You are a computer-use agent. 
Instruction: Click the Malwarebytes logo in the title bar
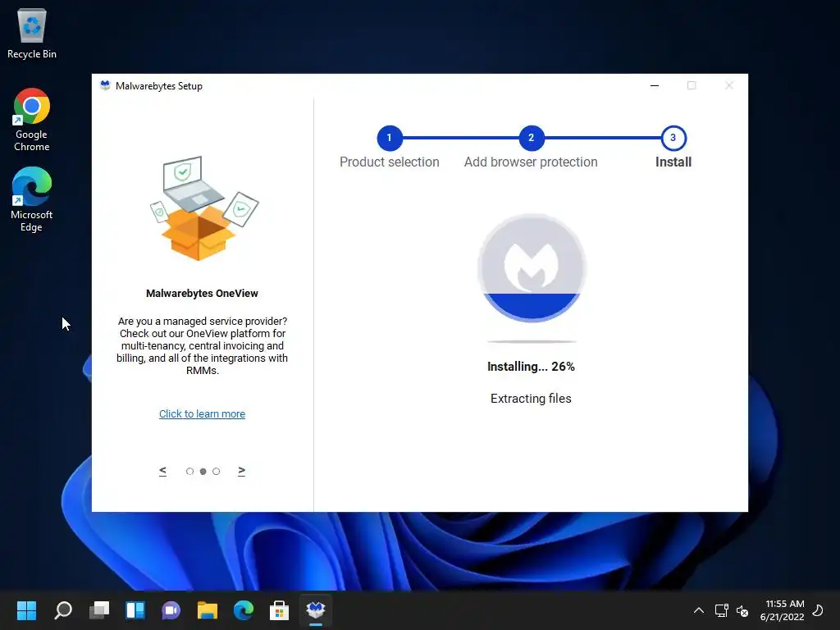pyautogui.click(x=105, y=85)
